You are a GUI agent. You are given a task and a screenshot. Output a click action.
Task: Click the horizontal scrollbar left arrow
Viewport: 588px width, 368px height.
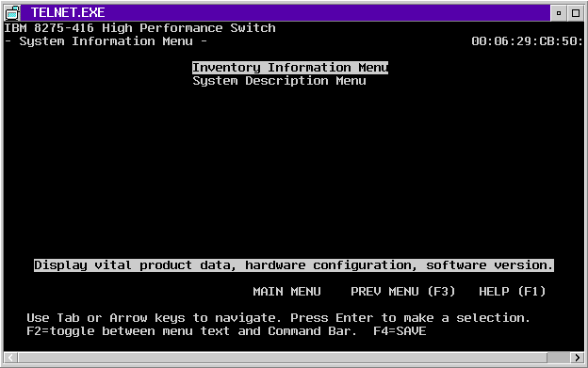10,358
